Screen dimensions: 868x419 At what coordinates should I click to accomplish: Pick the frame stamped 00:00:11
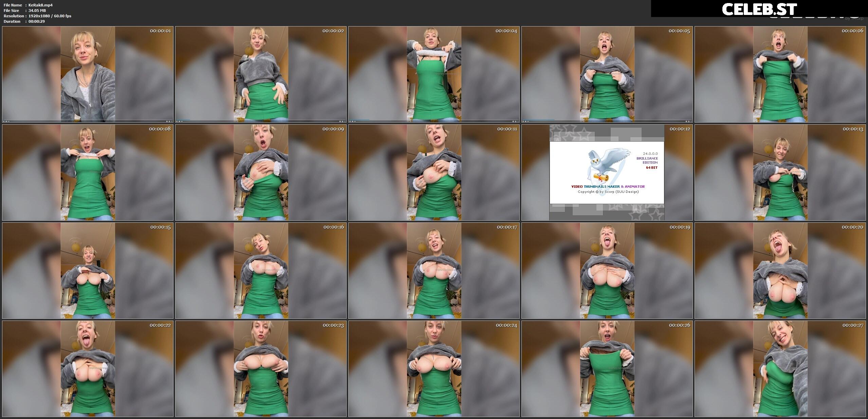pos(434,172)
